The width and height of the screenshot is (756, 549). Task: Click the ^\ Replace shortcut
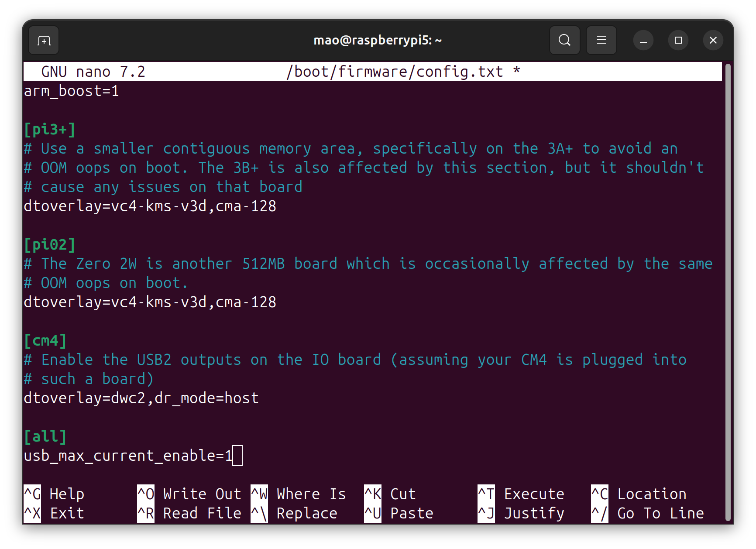click(294, 513)
